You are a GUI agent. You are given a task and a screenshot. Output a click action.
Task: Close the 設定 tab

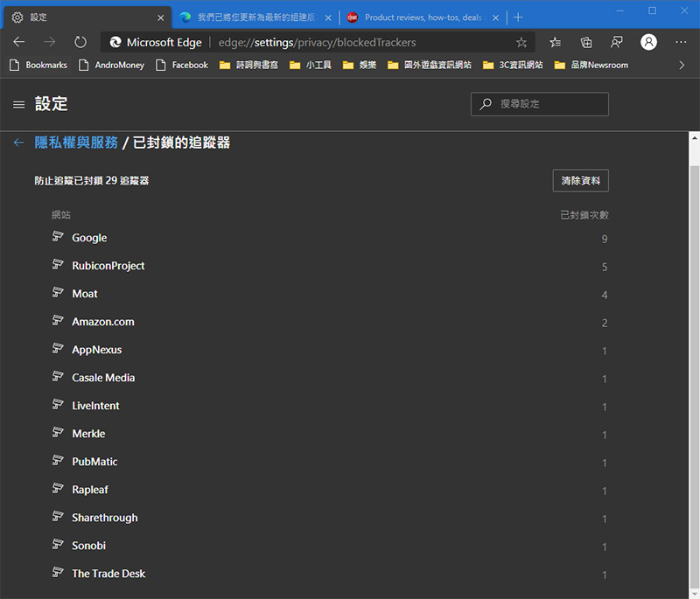click(158, 17)
